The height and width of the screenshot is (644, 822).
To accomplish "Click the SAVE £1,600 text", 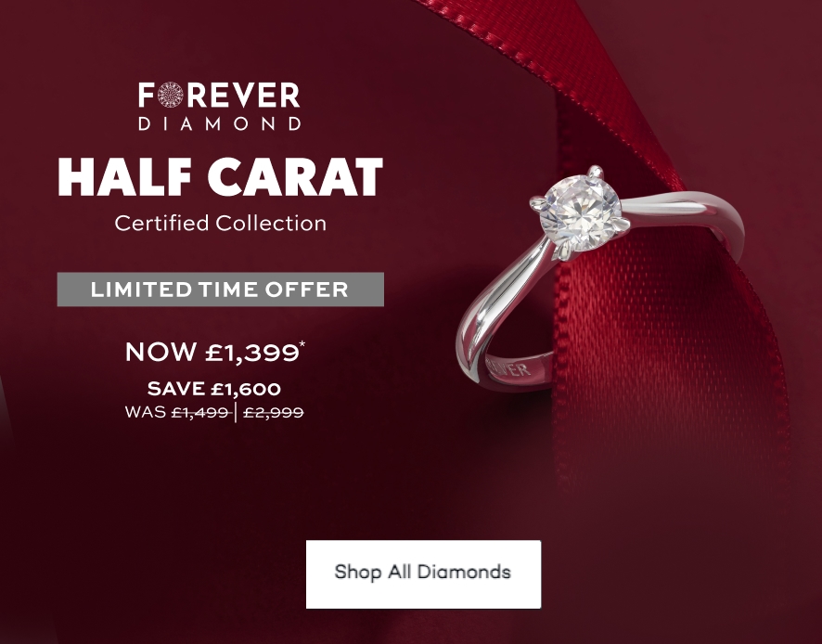I will [214, 389].
